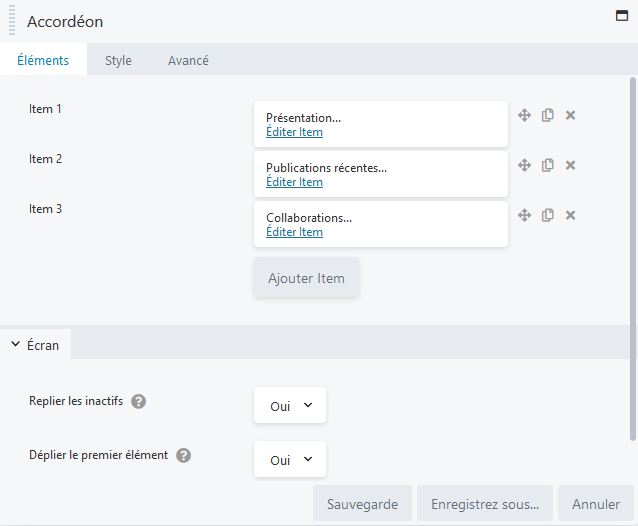This screenshot has height=526, width=638.
Task: Switch to the Style tab
Action: coord(118,60)
